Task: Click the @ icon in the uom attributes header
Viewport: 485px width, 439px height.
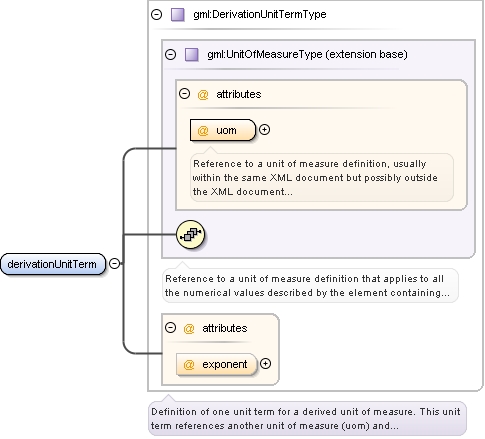Action: coord(203,95)
